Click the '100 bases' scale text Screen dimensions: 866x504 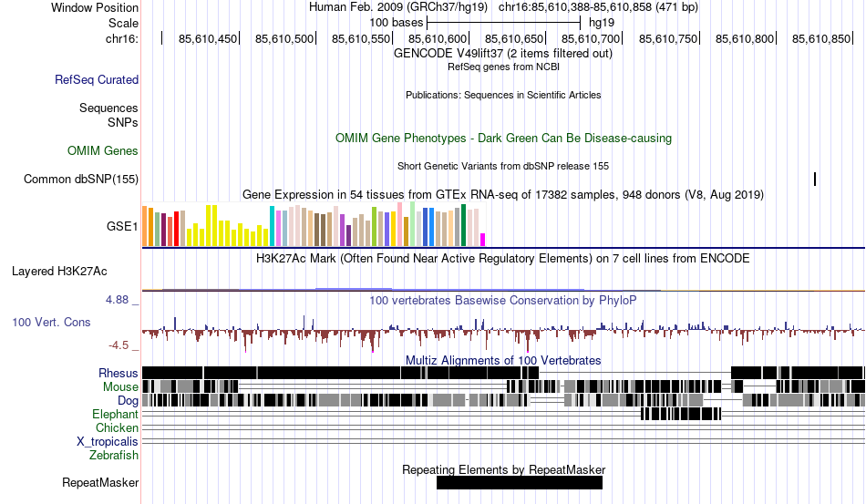click(x=397, y=23)
